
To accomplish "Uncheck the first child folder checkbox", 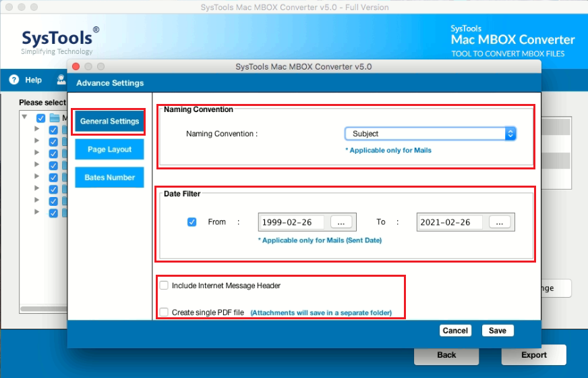I will [x=53, y=130].
